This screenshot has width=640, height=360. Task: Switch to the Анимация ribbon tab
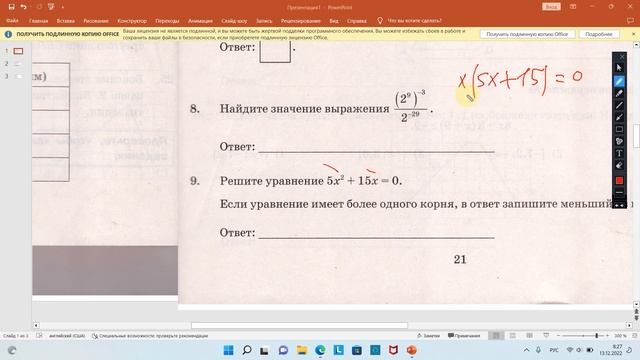[x=200, y=20]
